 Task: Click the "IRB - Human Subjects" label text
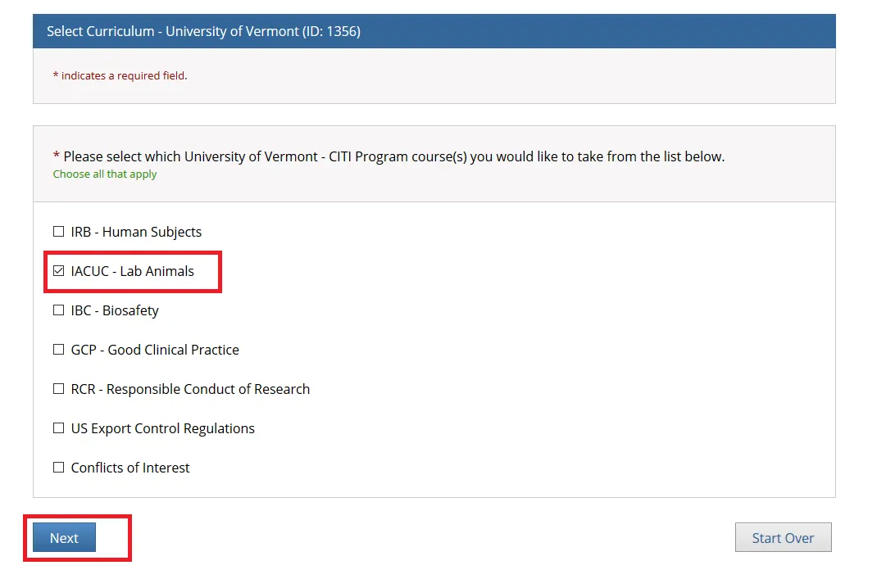136,232
